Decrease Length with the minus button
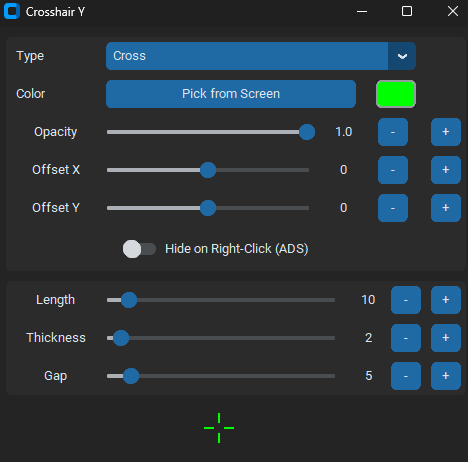468x462 pixels. [406, 300]
